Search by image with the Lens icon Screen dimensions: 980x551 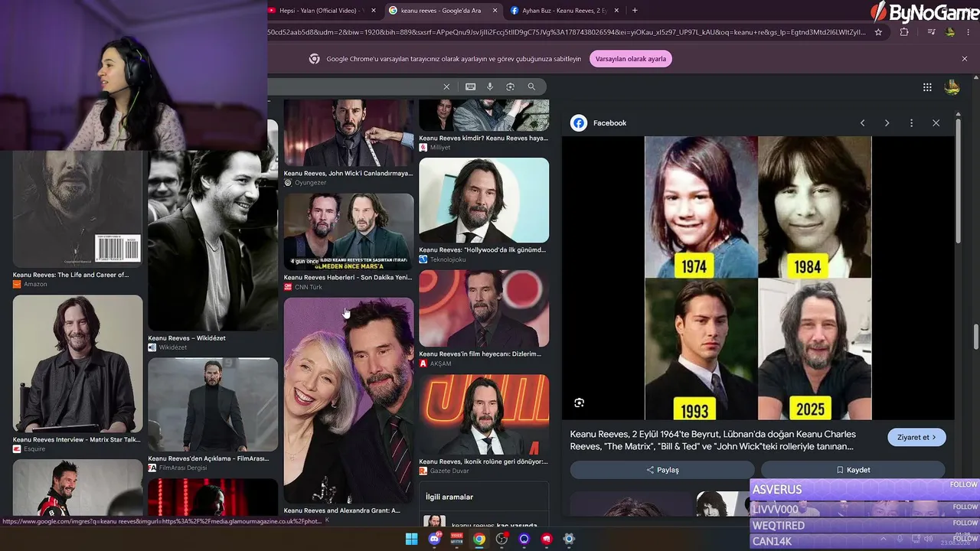510,86
